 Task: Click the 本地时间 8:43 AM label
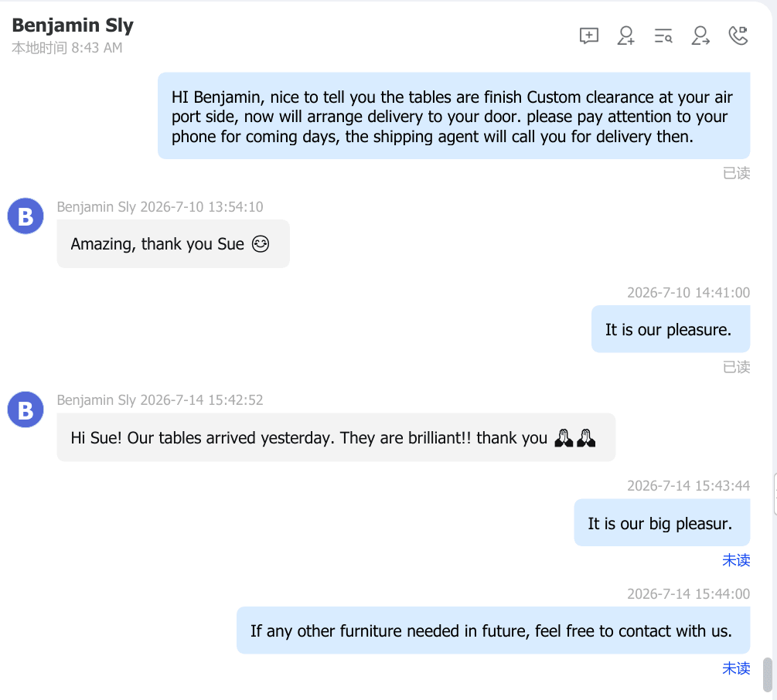tap(67, 48)
